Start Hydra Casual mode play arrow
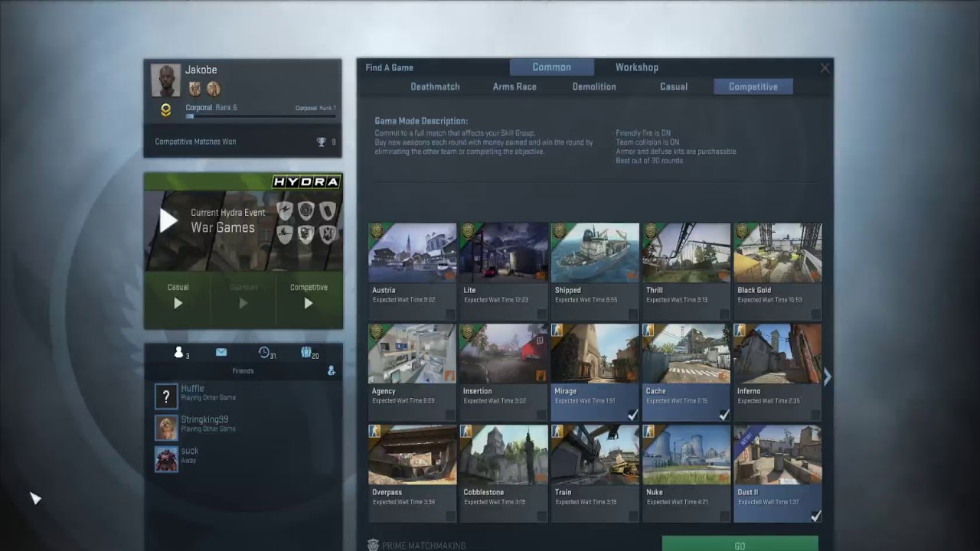The height and width of the screenshot is (551, 980). [x=178, y=303]
